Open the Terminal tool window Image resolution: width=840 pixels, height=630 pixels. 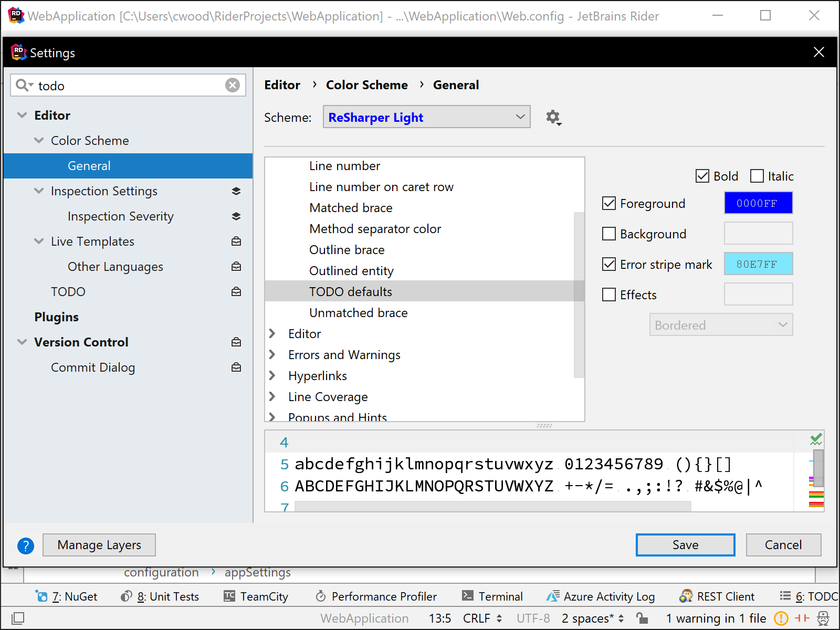[x=492, y=596]
